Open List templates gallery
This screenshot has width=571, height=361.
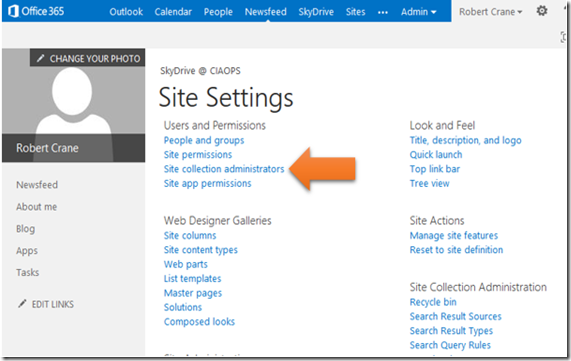coord(192,279)
